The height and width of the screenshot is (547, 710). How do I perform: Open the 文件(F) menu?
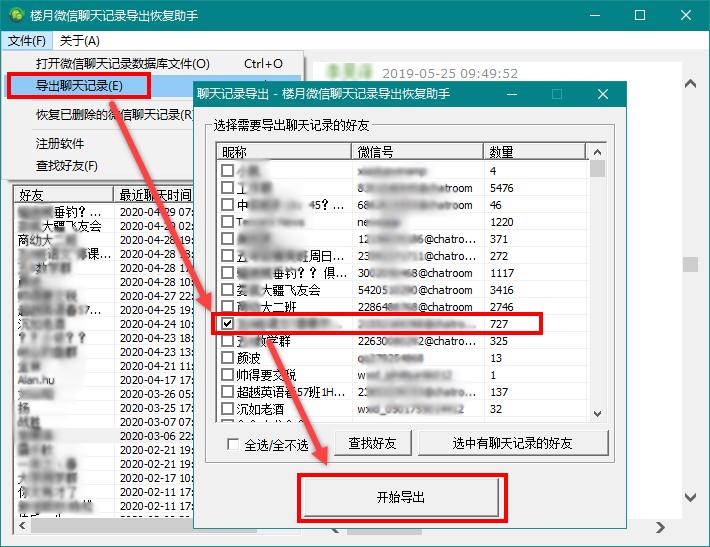coord(27,41)
